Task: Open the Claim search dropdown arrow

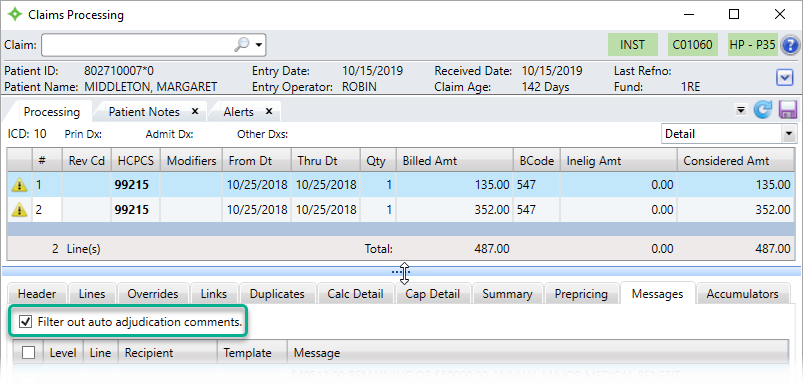Action: [x=259, y=45]
